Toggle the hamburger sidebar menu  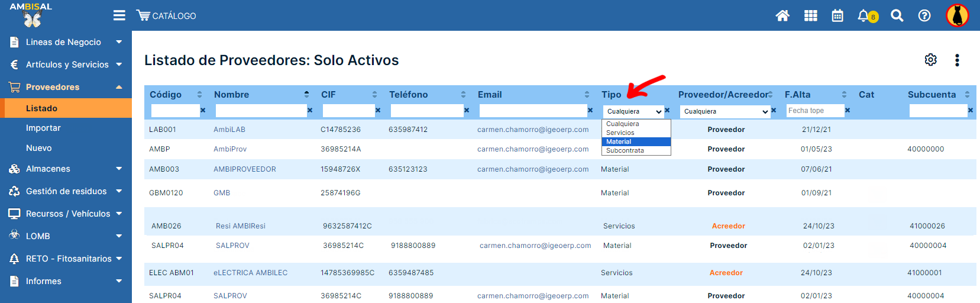[x=119, y=15]
